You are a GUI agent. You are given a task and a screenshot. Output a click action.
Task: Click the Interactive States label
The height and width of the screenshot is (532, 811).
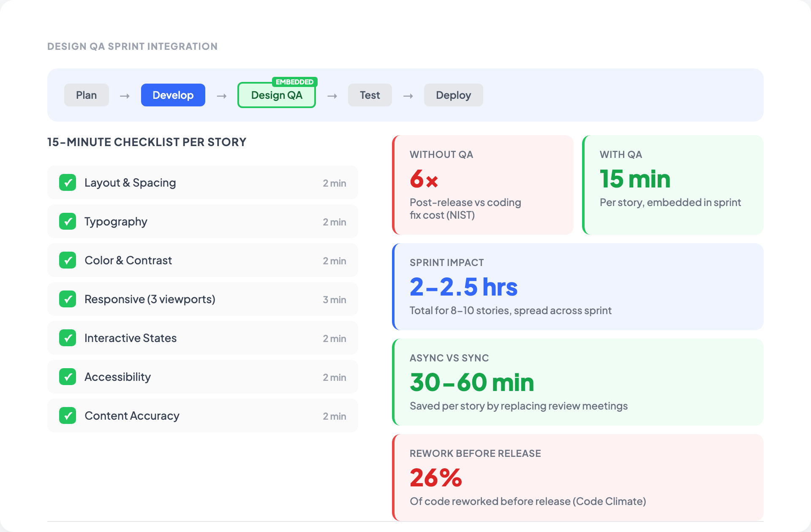click(x=131, y=338)
